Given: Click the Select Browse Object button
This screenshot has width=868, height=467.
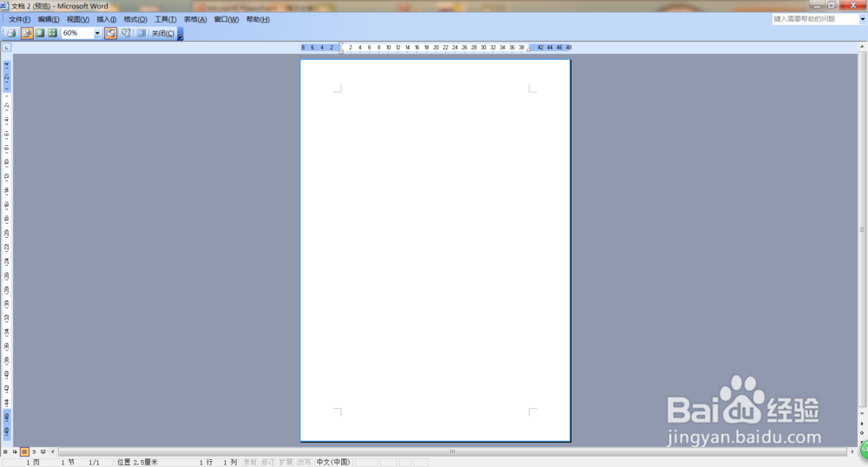Looking at the screenshot, I should [x=862, y=432].
